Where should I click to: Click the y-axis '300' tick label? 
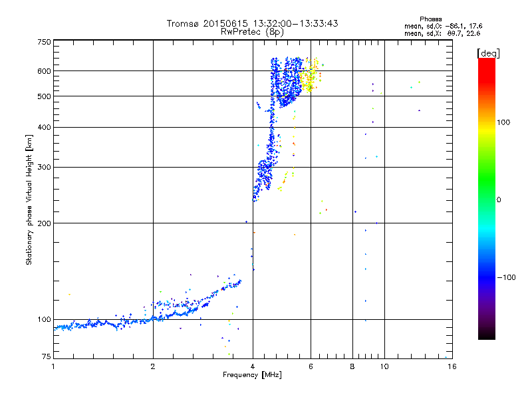44,168
